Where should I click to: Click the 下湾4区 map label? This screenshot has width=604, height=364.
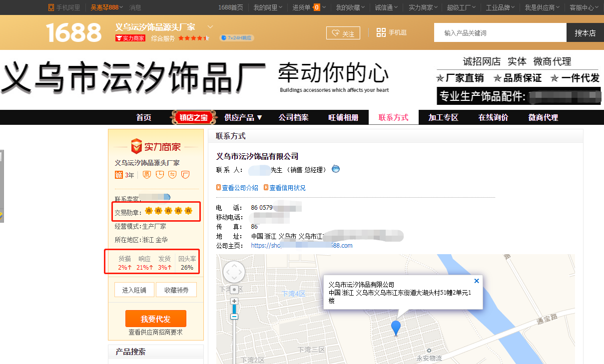[x=293, y=294]
